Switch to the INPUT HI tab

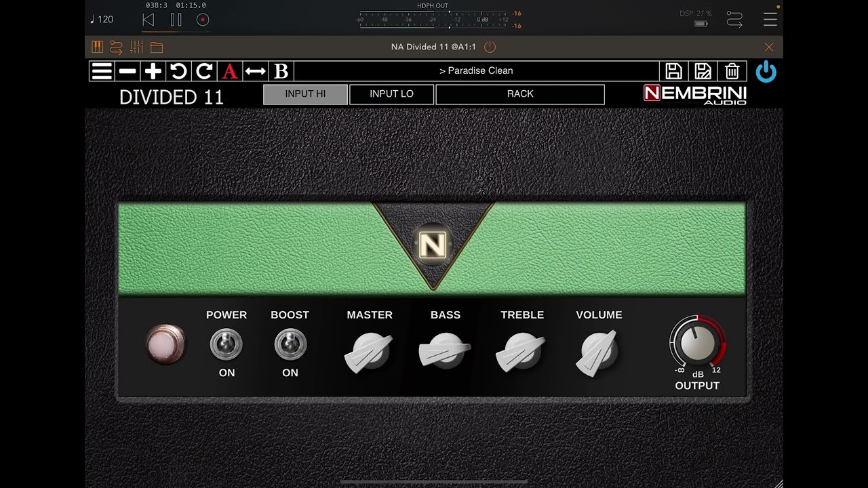(305, 94)
